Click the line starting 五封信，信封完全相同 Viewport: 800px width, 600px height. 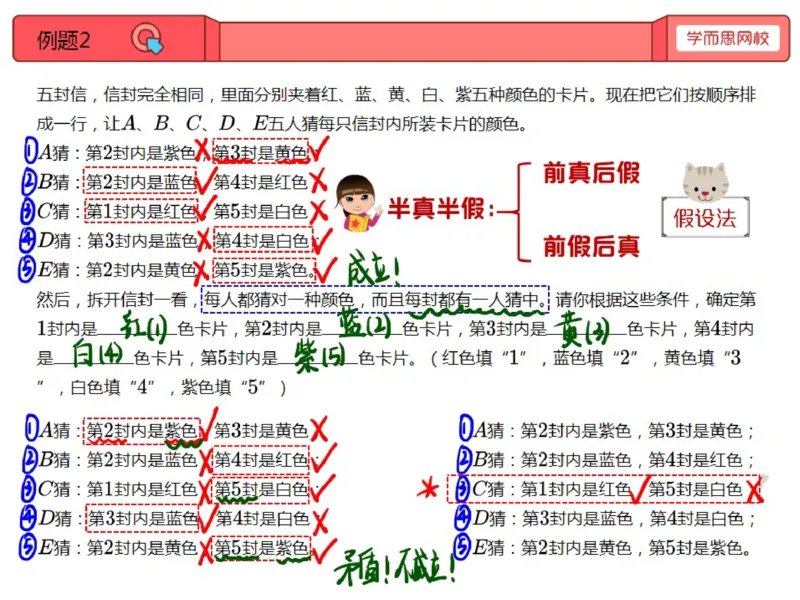[396, 95]
